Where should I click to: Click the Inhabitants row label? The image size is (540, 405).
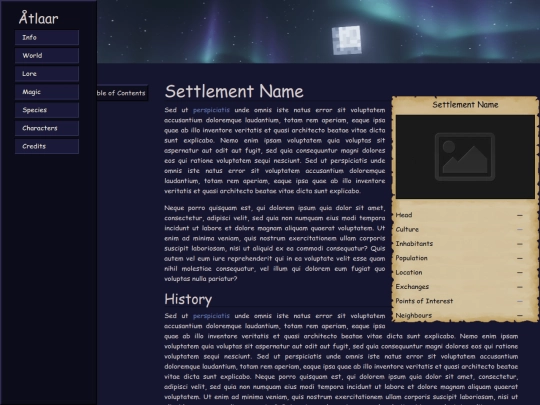click(x=414, y=244)
